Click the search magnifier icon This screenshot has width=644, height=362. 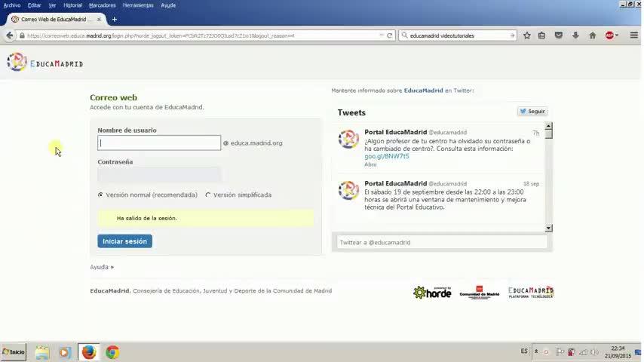[x=404, y=35]
